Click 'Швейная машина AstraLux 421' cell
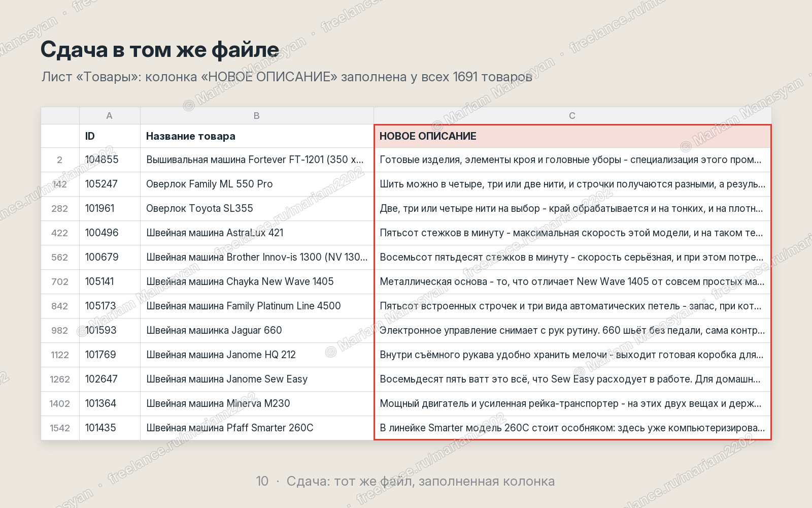 257,233
